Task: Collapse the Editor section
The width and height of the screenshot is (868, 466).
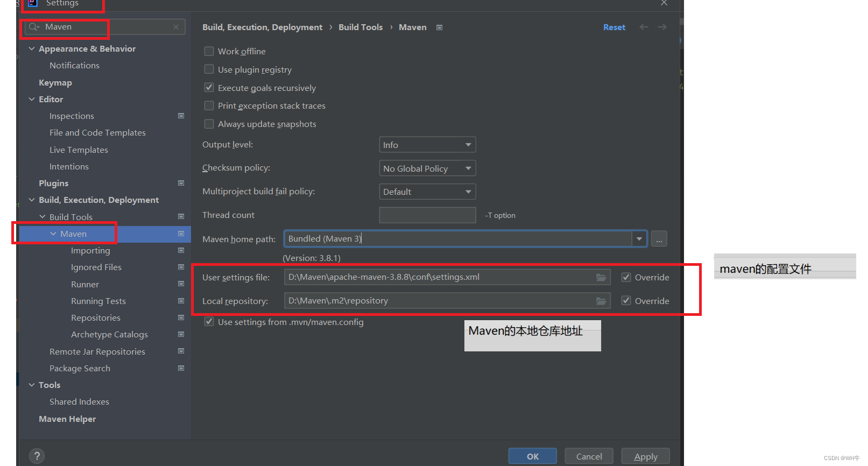Action: (x=32, y=99)
